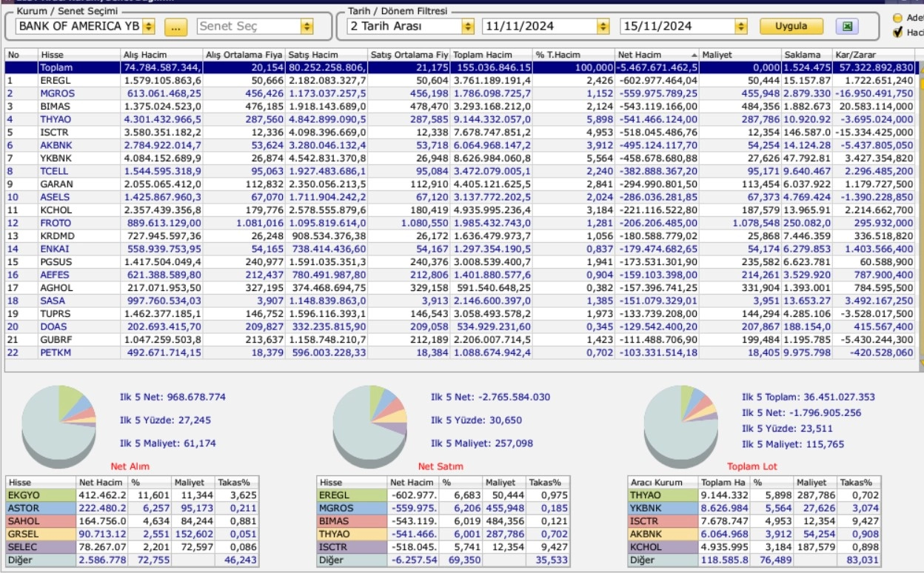The image size is (924, 573).
Task: Select the TUPRS stock row
Action: [461, 313]
